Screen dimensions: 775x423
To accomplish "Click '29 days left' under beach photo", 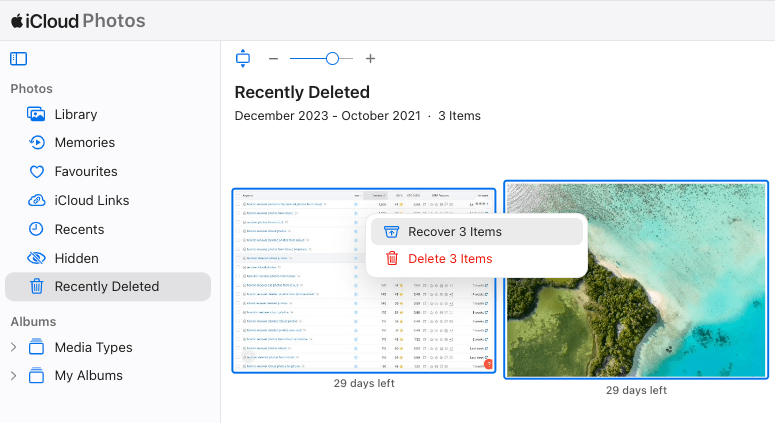I will coord(636,390).
